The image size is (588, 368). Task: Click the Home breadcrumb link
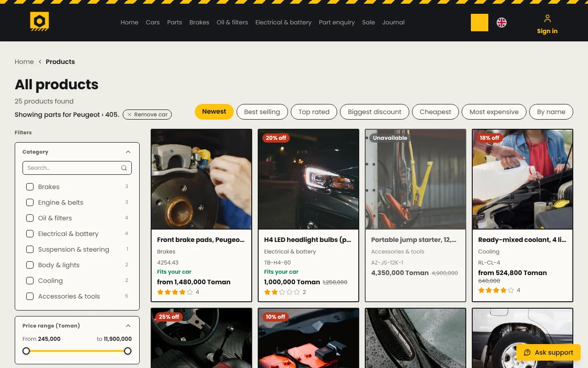click(24, 62)
